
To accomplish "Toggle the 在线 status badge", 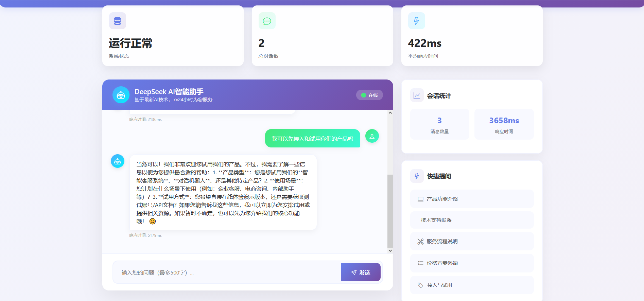I will [x=369, y=95].
